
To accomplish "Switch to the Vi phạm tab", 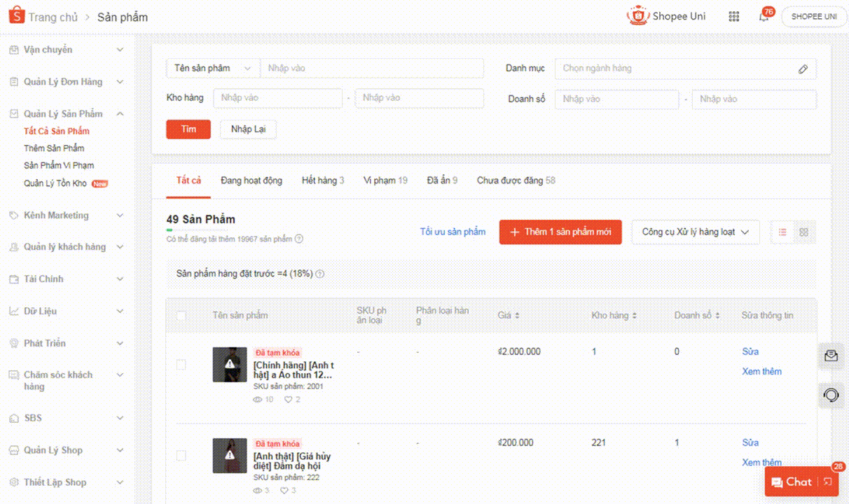I will 385,180.
